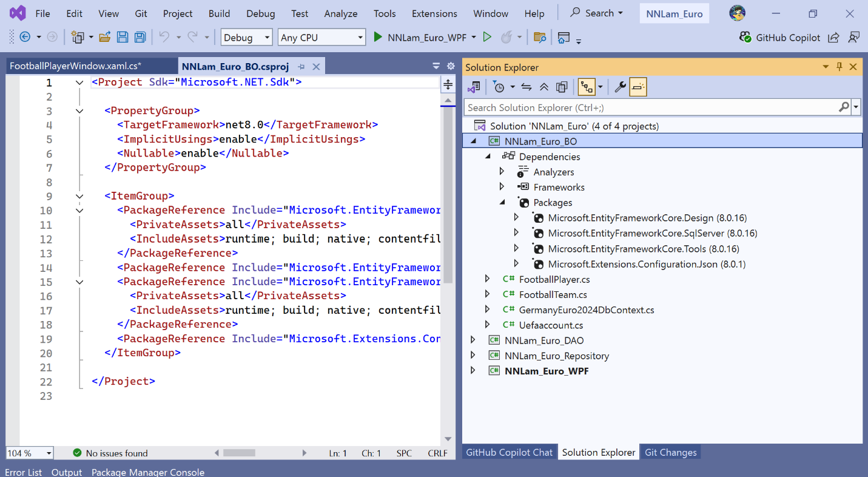Click the New Project toolbar icon
The width and height of the screenshot is (868, 477).
78,37
